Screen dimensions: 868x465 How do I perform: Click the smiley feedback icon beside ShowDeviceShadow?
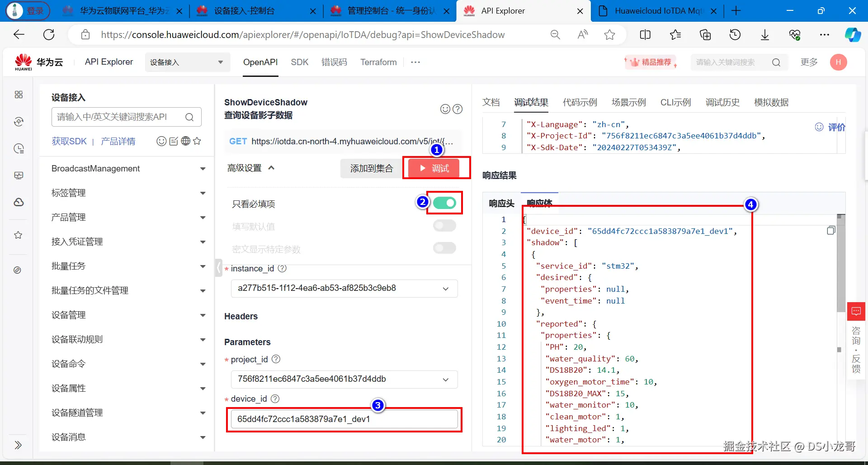click(x=445, y=109)
